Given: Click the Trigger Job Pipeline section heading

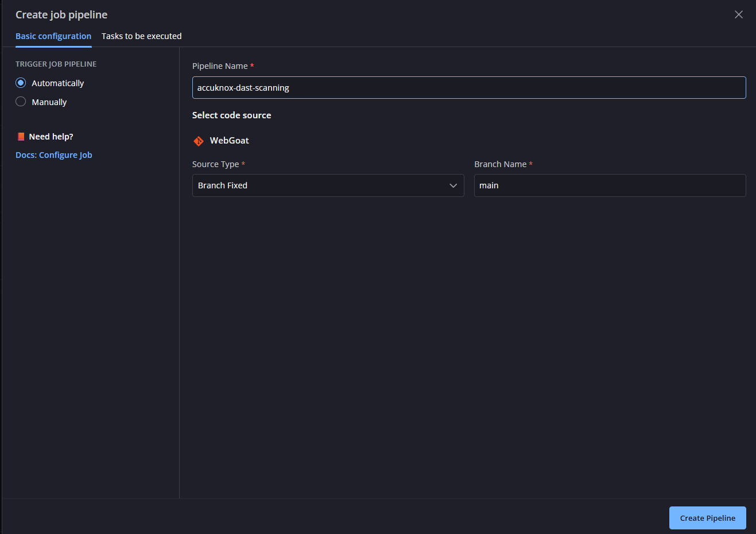Looking at the screenshot, I should [56, 64].
